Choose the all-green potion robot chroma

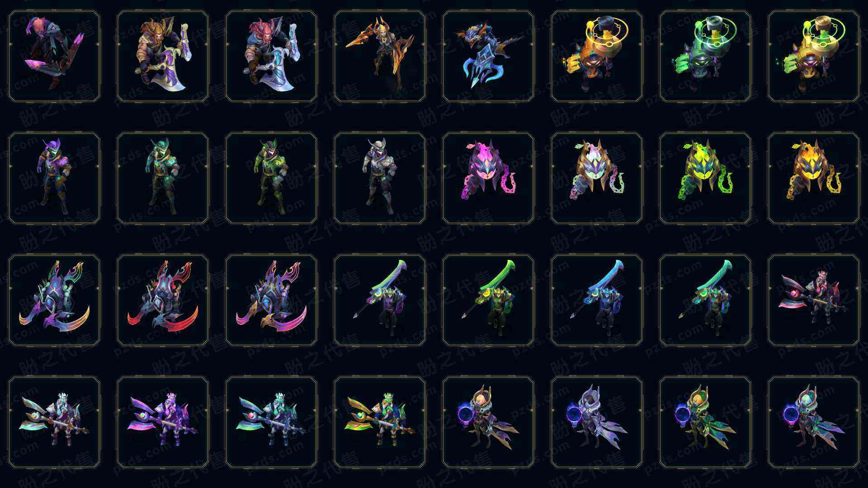point(705,56)
